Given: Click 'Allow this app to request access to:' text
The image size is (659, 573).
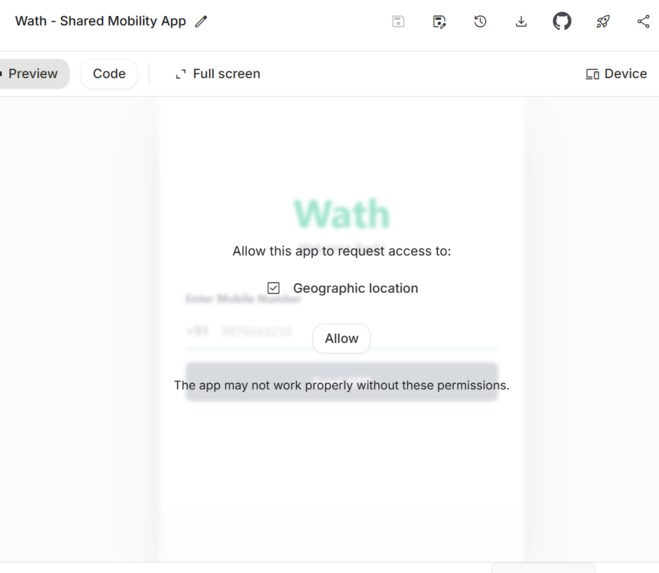Looking at the screenshot, I should coord(342,251).
